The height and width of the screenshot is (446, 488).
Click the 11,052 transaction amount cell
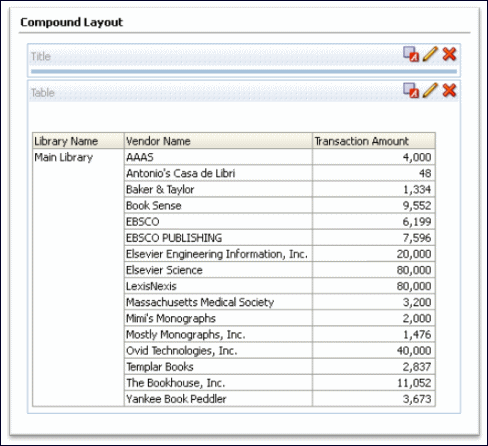374,383
